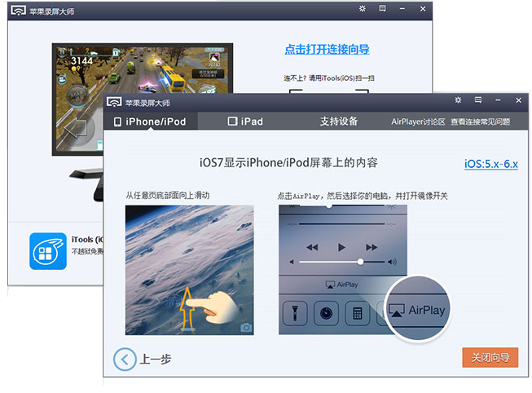This screenshot has height=393, width=532.
Task: Click settings gear in back window title bar
Action: 363,8
